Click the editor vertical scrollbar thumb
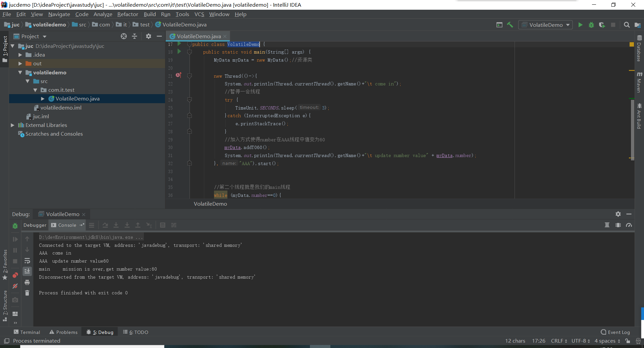644x348 pixels. (633, 130)
